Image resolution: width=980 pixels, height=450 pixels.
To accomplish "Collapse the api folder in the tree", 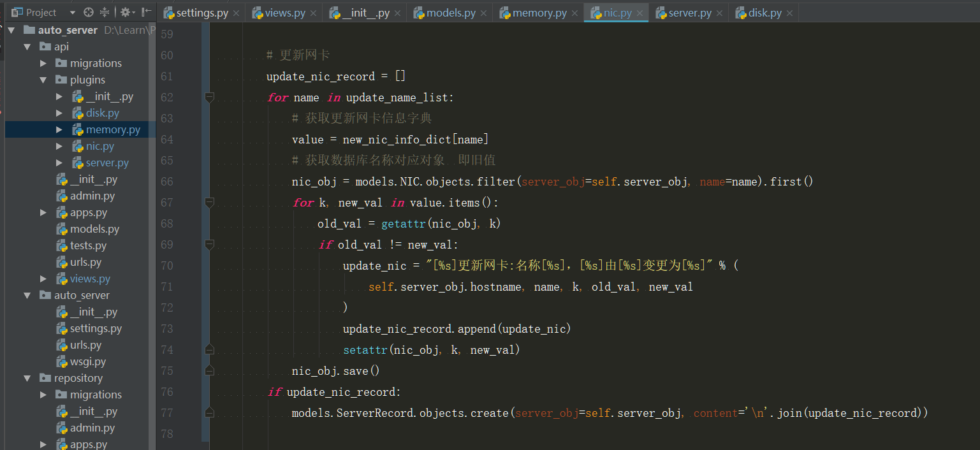I will [27, 47].
